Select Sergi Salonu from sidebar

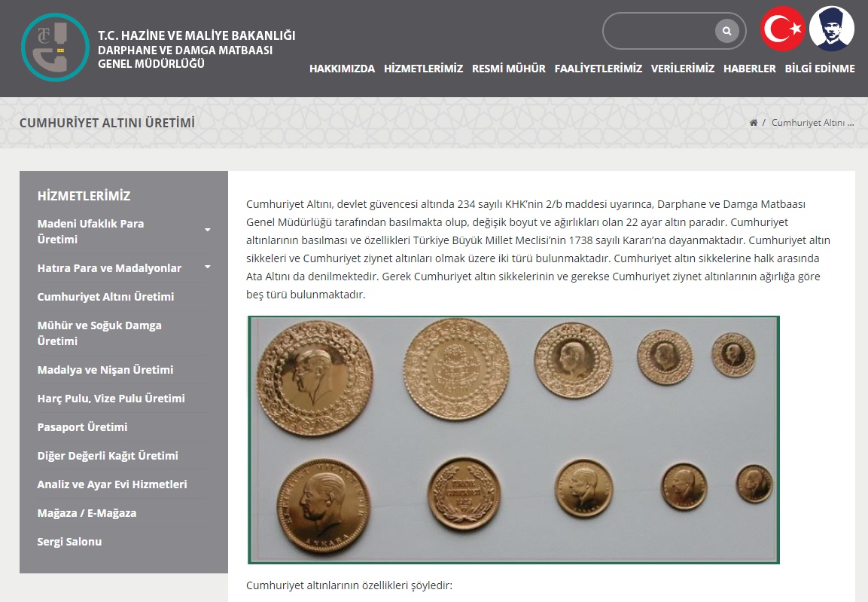tap(69, 542)
